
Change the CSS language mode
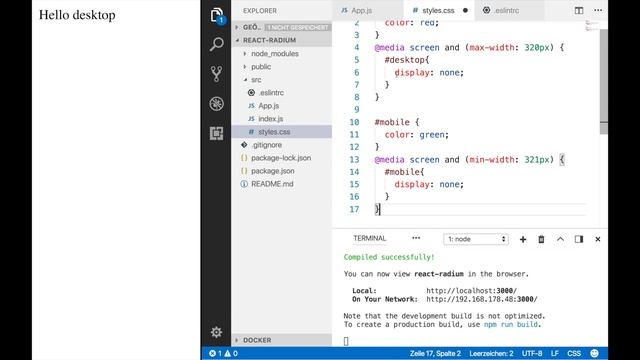(574, 353)
